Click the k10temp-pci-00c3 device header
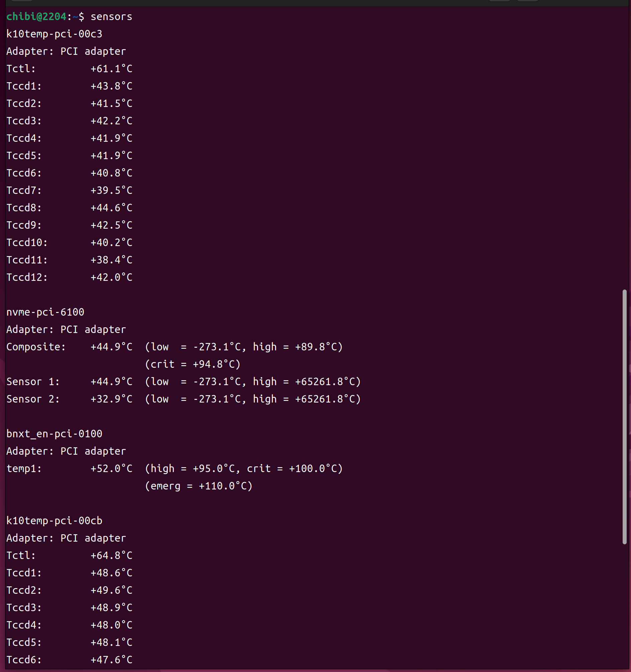This screenshot has height=672, width=631. pyautogui.click(x=54, y=34)
